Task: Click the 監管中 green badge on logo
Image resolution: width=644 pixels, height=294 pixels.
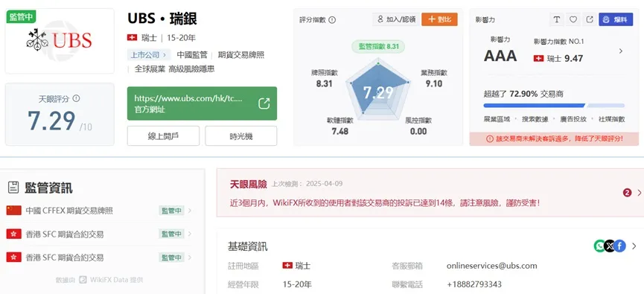Action: (21, 17)
